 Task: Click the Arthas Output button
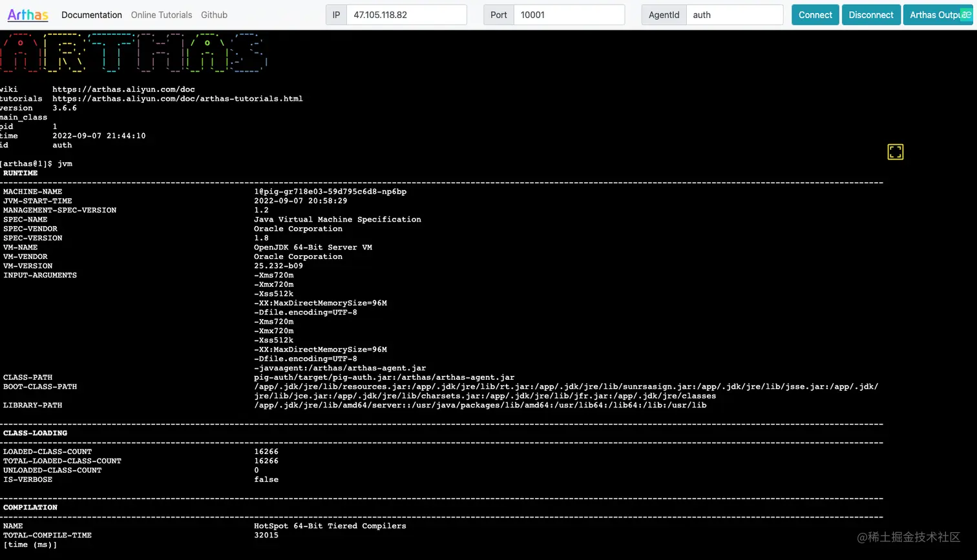point(938,15)
